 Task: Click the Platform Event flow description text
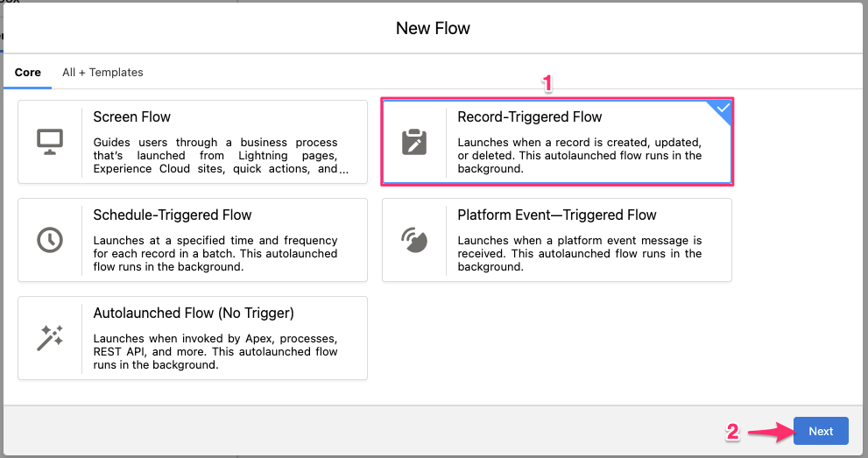[x=580, y=254]
